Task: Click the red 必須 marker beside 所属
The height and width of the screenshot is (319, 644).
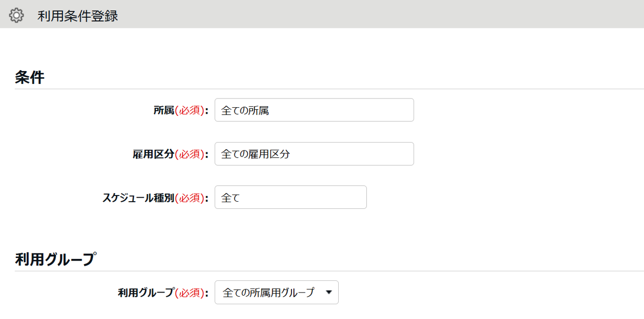Action: pos(190,110)
